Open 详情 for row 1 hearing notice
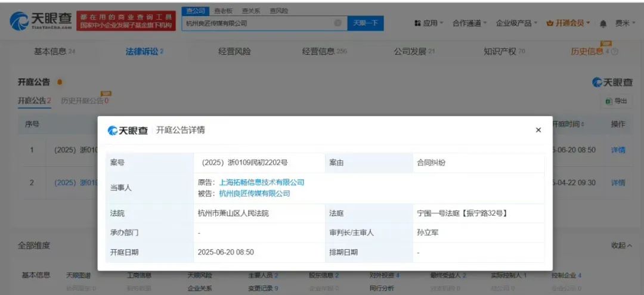Viewport: 644px width, 295px height. (618, 150)
